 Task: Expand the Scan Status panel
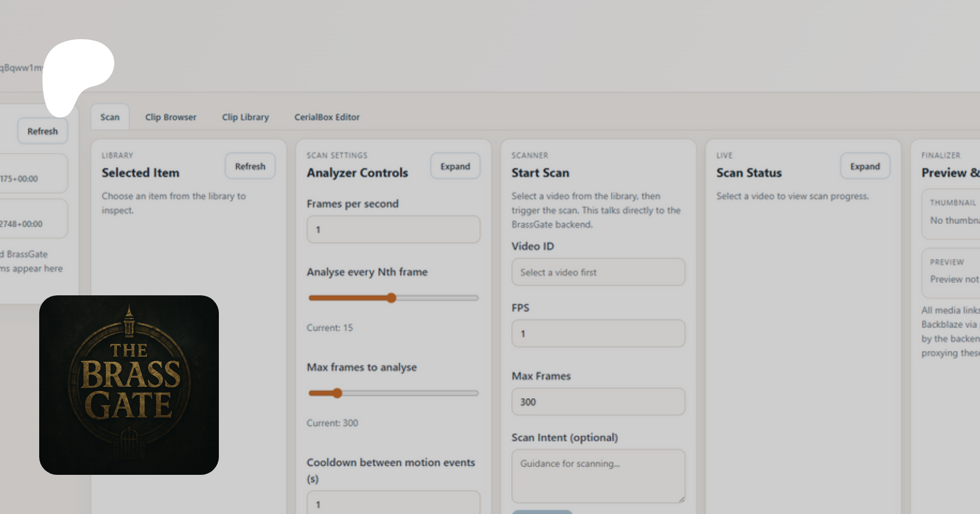pos(865,166)
